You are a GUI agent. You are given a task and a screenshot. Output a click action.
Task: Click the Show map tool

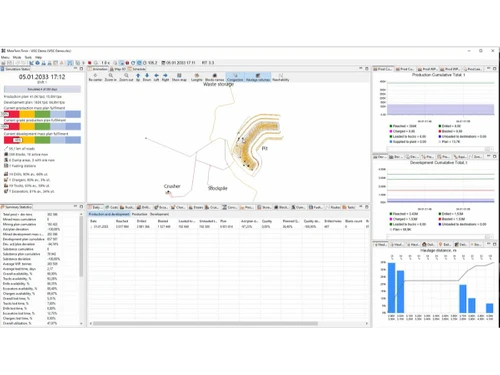pyautogui.click(x=179, y=77)
